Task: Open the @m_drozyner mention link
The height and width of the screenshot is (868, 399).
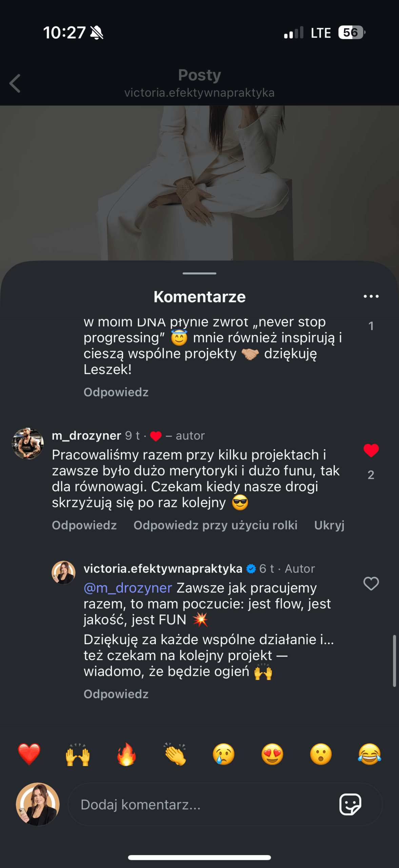Action: tap(128, 588)
